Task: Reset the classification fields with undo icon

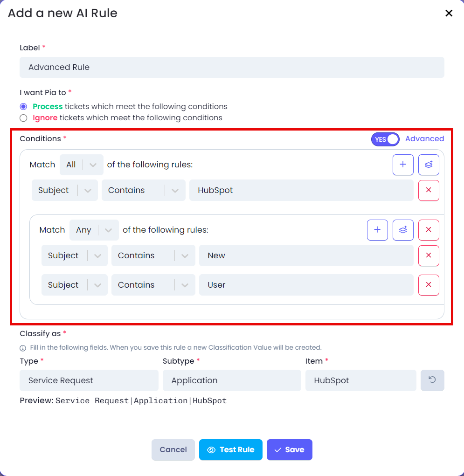Action: pyautogui.click(x=432, y=380)
